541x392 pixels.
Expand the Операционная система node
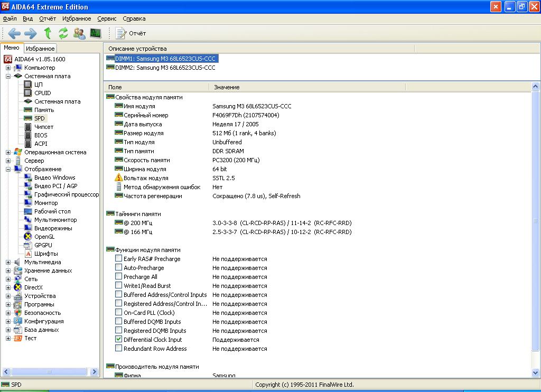(8, 152)
